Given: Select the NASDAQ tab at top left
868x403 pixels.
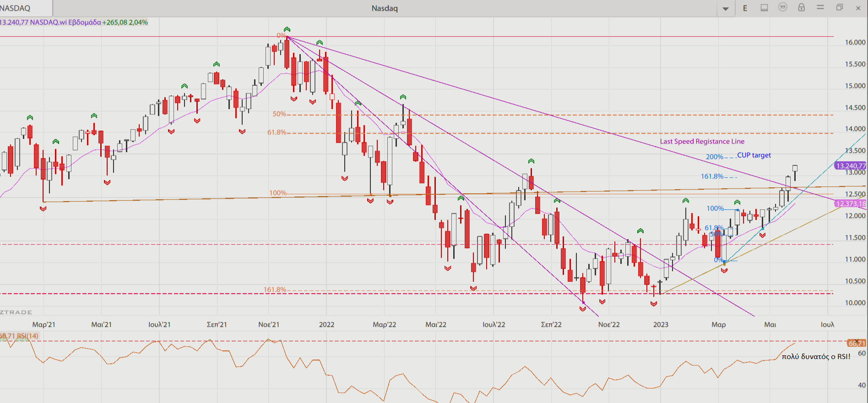Looking at the screenshot, I should pyautogui.click(x=26, y=8).
